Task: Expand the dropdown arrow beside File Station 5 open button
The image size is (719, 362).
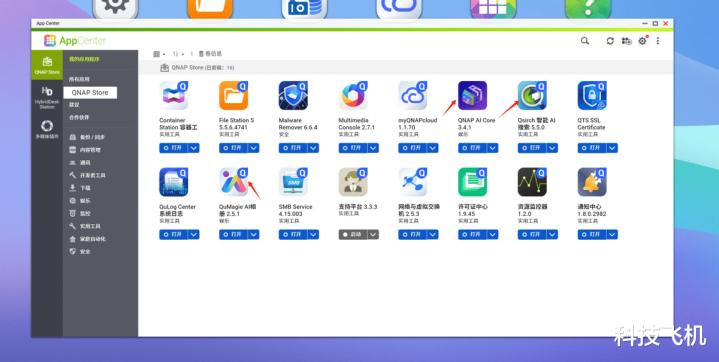Action: [x=254, y=148]
